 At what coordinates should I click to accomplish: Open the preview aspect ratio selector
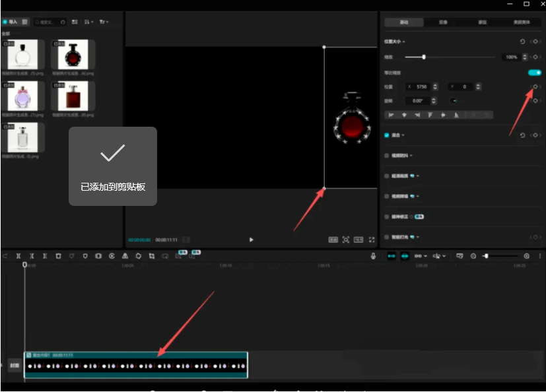358,240
